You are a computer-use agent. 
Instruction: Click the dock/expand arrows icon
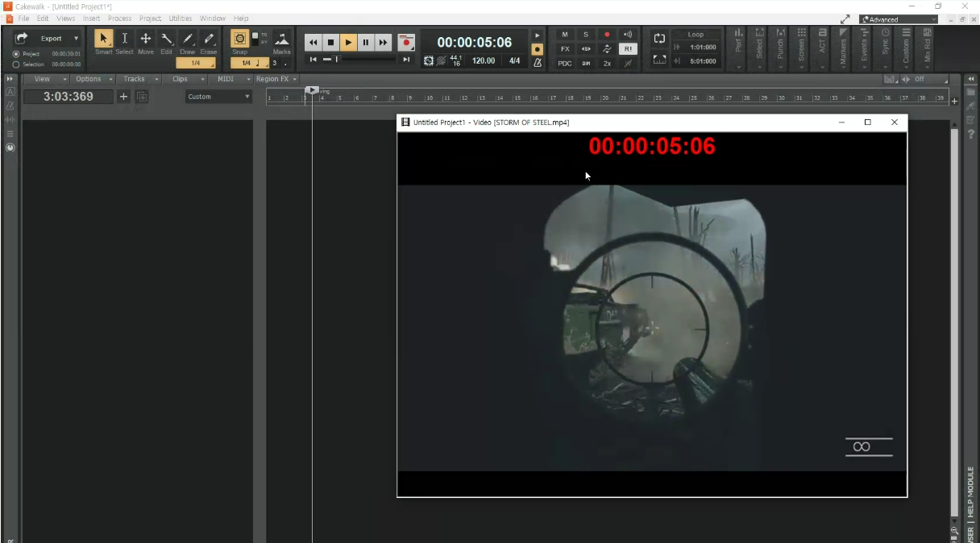[x=845, y=19]
